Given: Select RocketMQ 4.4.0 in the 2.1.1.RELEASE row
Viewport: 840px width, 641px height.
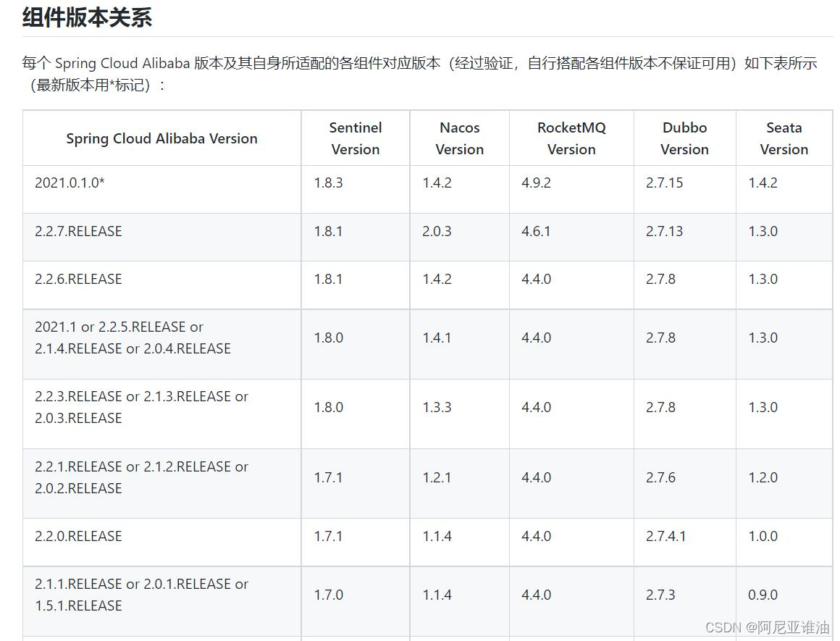Looking at the screenshot, I should tap(536, 595).
